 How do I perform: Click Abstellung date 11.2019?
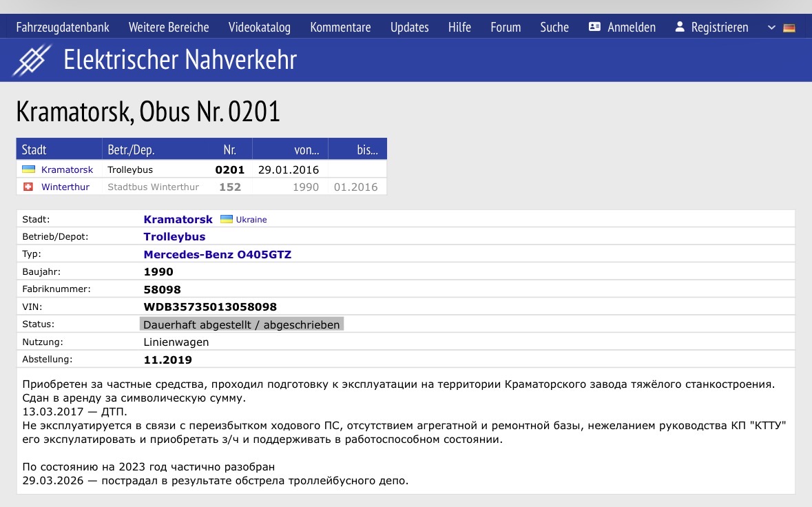(168, 360)
